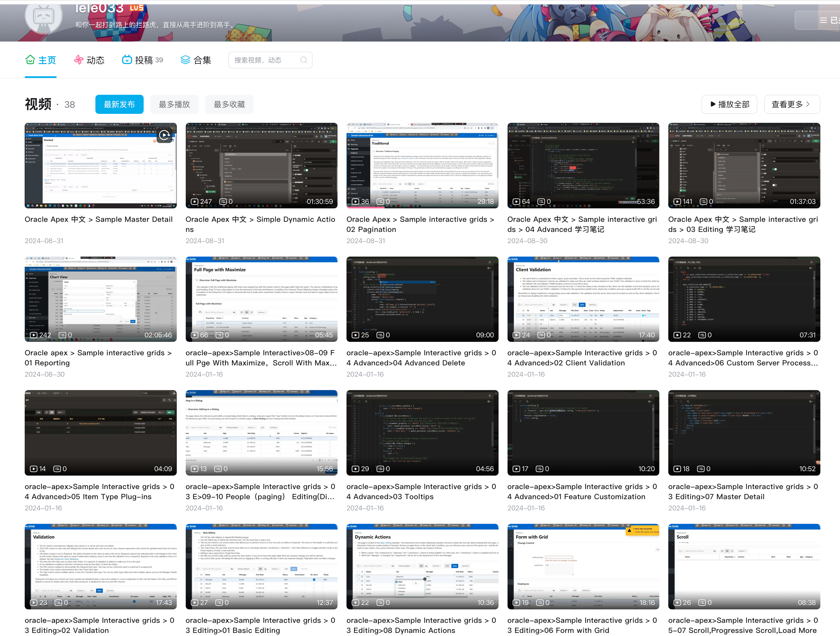Open the 02 Client Validation video thumbnail
This screenshot has width=840, height=636.
click(x=583, y=299)
